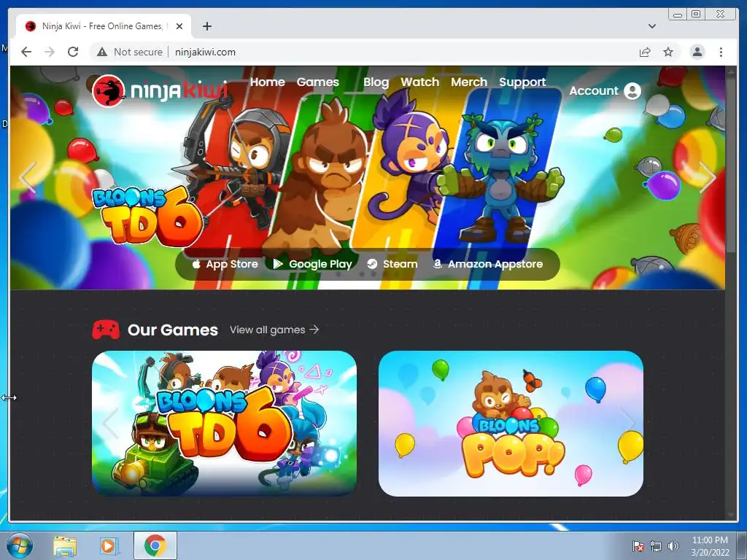747x560 pixels.
Task: Open the Watch page
Action: [x=419, y=82]
